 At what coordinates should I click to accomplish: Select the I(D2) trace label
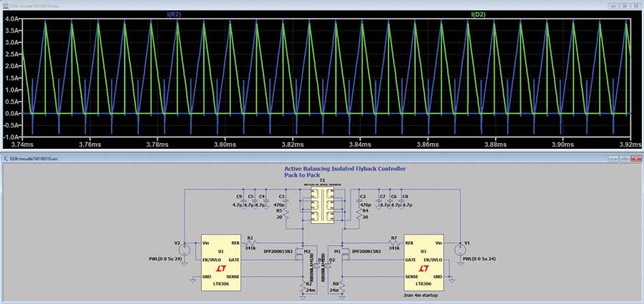click(478, 13)
